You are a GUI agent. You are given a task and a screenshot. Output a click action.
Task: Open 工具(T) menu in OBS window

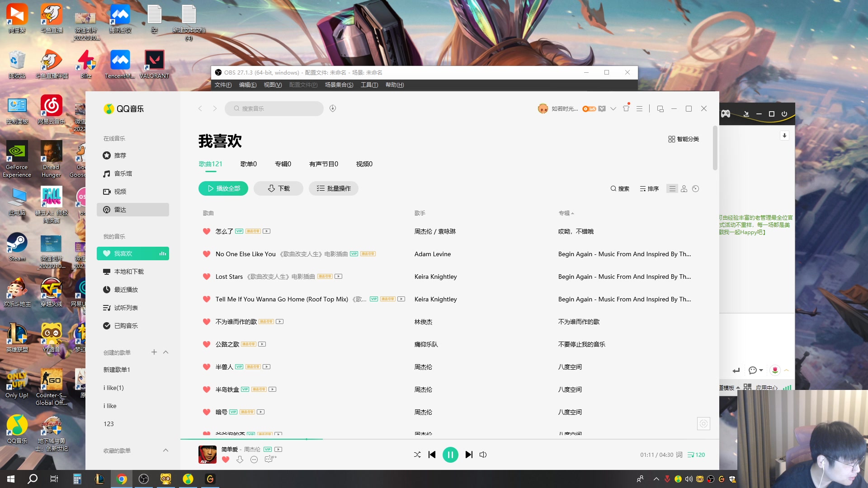pos(369,85)
